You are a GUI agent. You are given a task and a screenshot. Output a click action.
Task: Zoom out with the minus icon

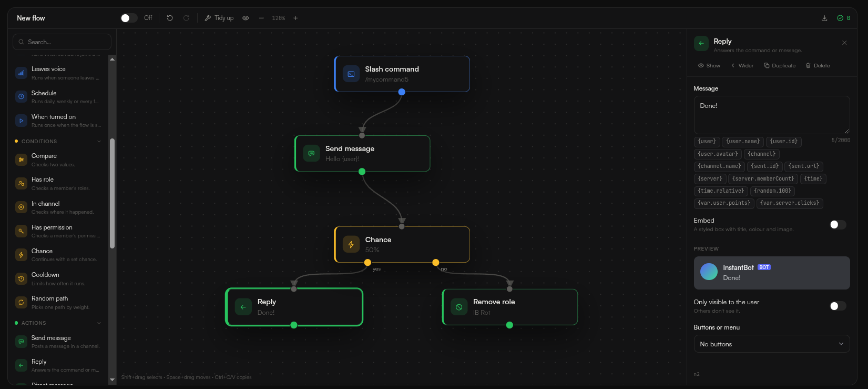261,18
